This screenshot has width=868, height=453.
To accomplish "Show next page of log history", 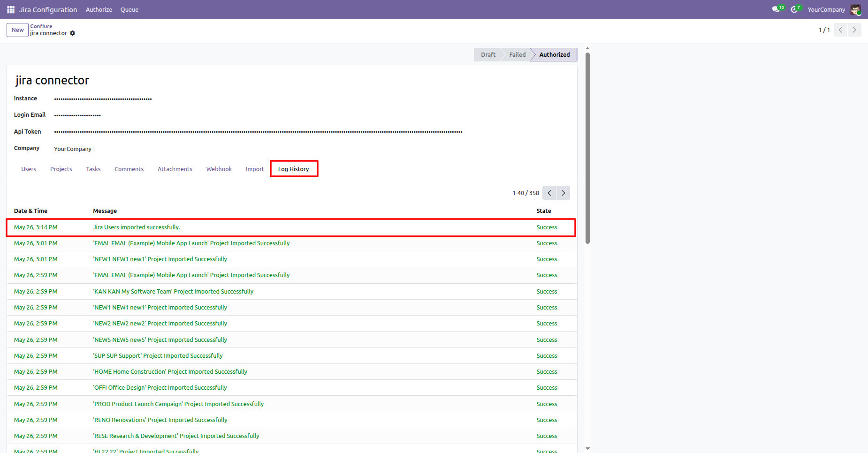I will tap(563, 193).
